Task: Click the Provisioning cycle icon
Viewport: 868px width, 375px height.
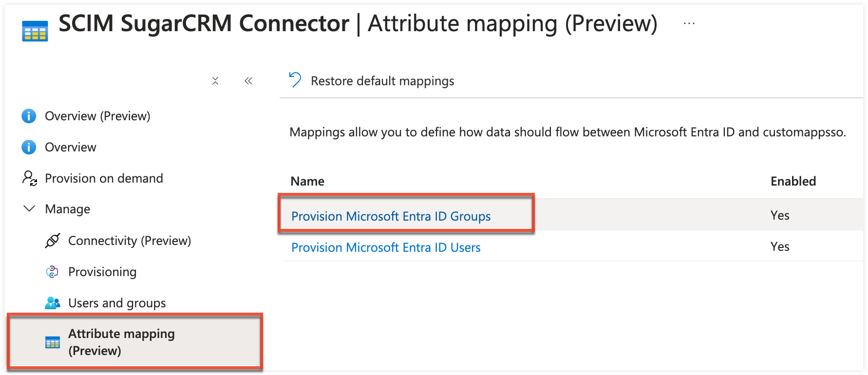Action: pos(52,272)
